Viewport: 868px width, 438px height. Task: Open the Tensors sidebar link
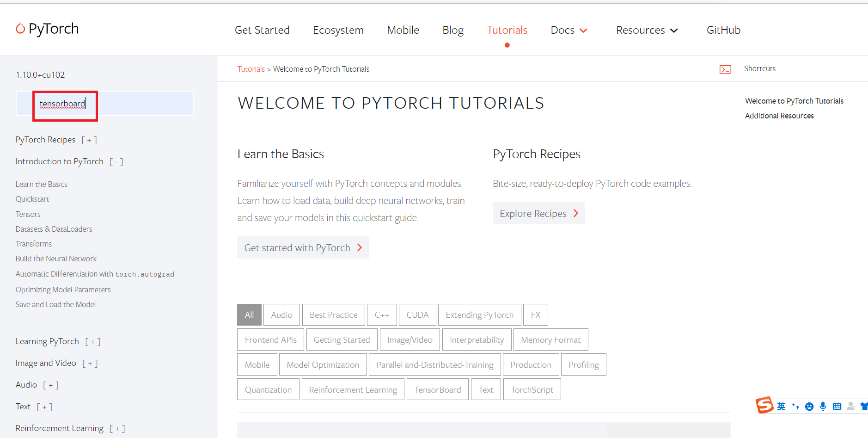click(x=28, y=214)
